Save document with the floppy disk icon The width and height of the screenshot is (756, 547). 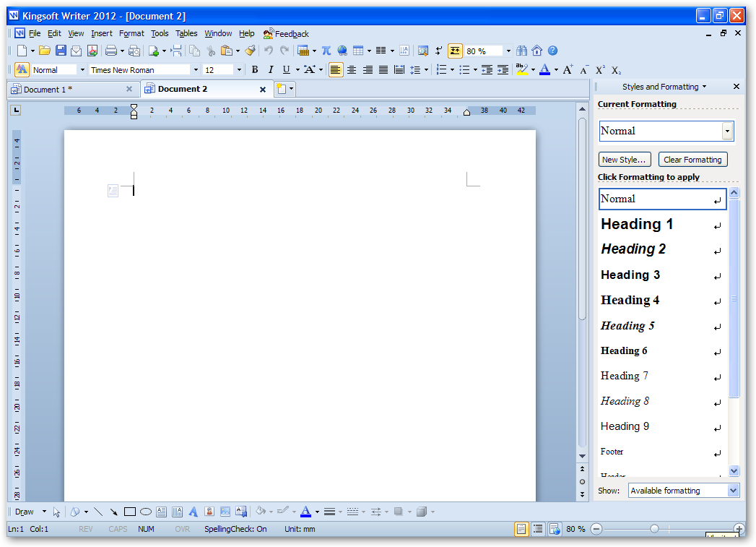pos(61,51)
